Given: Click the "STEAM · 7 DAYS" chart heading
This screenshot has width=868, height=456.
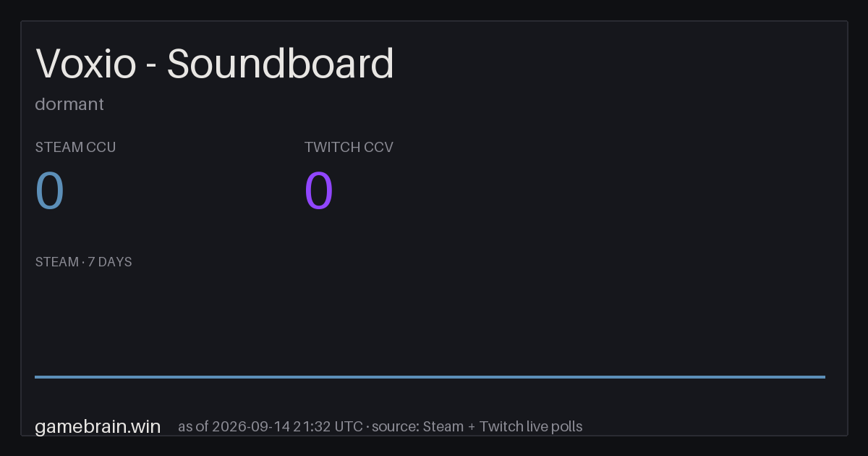Looking at the screenshot, I should 83,262.
